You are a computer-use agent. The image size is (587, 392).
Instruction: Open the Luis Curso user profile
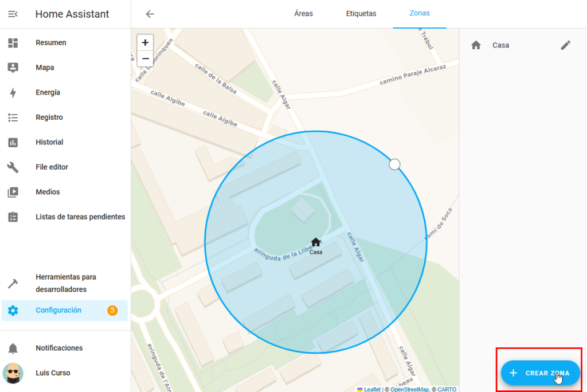(x=53, y=373)
